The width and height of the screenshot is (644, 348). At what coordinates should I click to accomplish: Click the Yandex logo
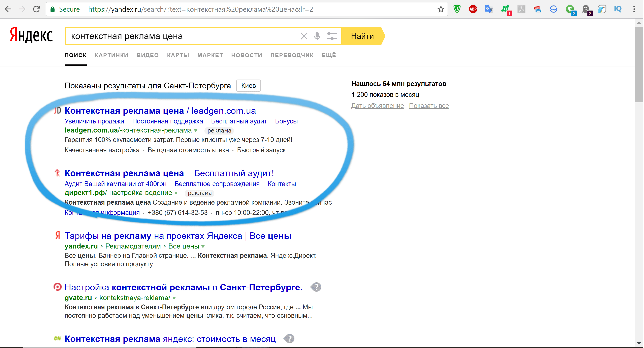coord(31,35)
